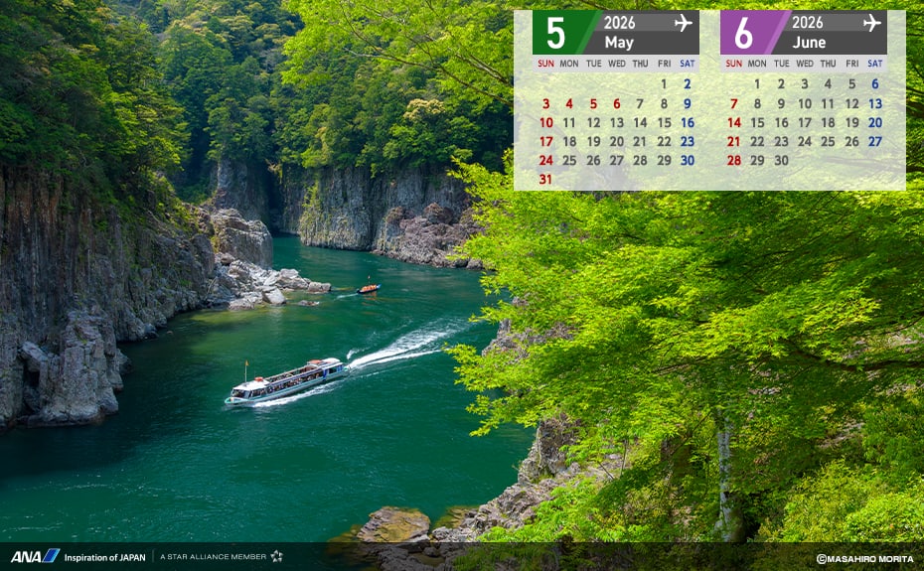Select May 31 on the calendar

545,180
